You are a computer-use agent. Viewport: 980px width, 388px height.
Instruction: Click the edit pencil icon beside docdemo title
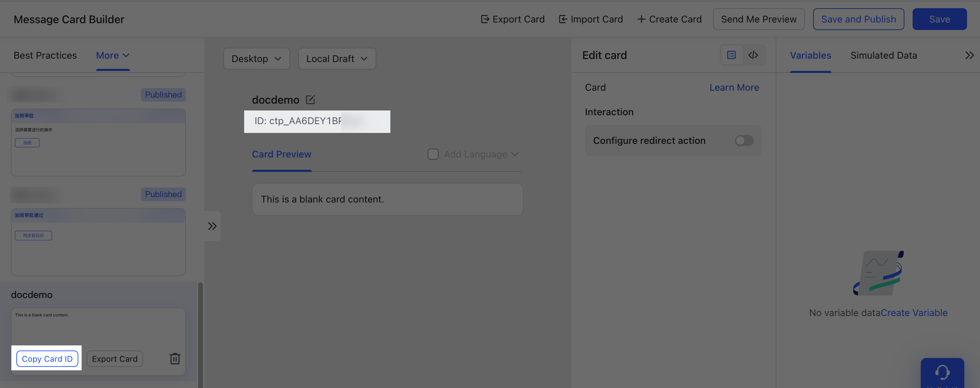pyautogui.click(x=310, y=100)
